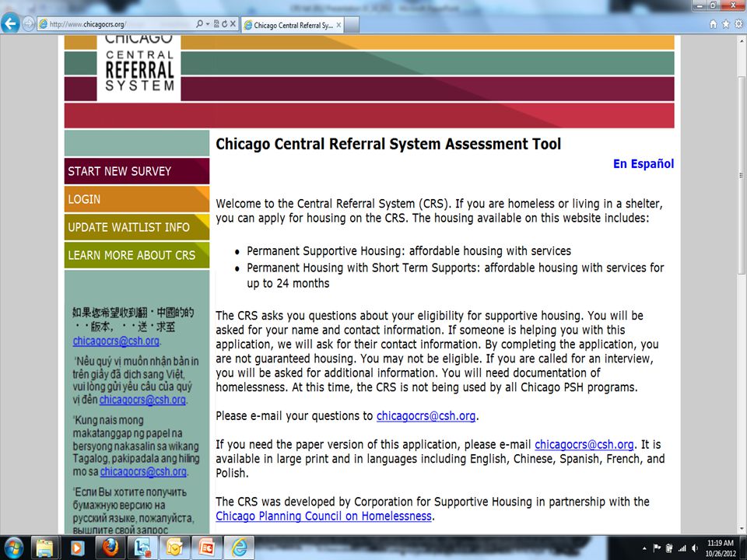Open Action Center flag icon
This screenshot has height=560, width=747.
(x=657, y=548)
